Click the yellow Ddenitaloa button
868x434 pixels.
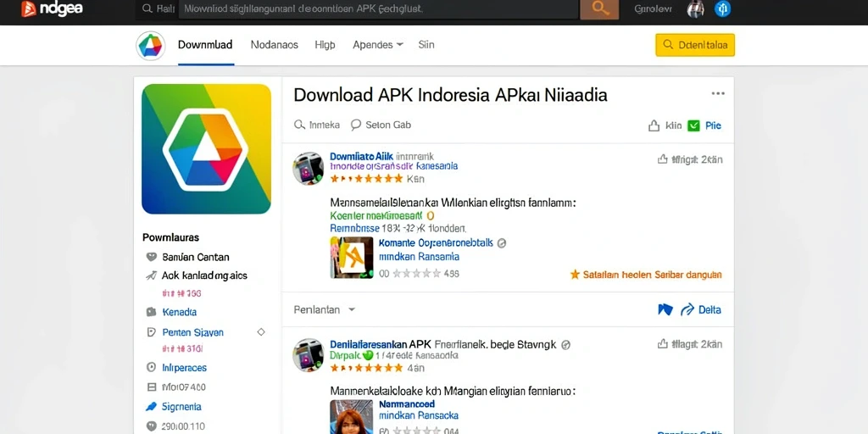[x=695, y=45]
